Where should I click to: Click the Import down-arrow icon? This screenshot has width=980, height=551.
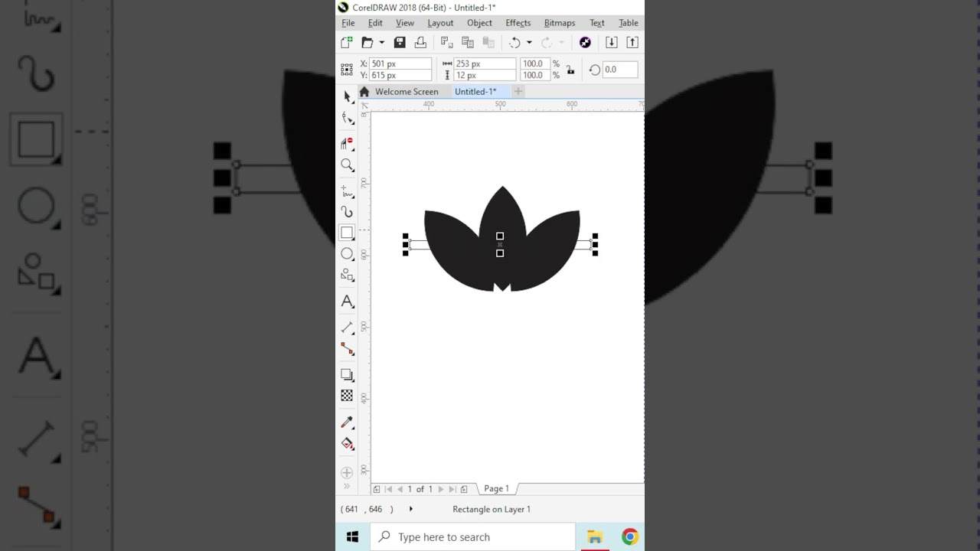click(x=611, y=42)
